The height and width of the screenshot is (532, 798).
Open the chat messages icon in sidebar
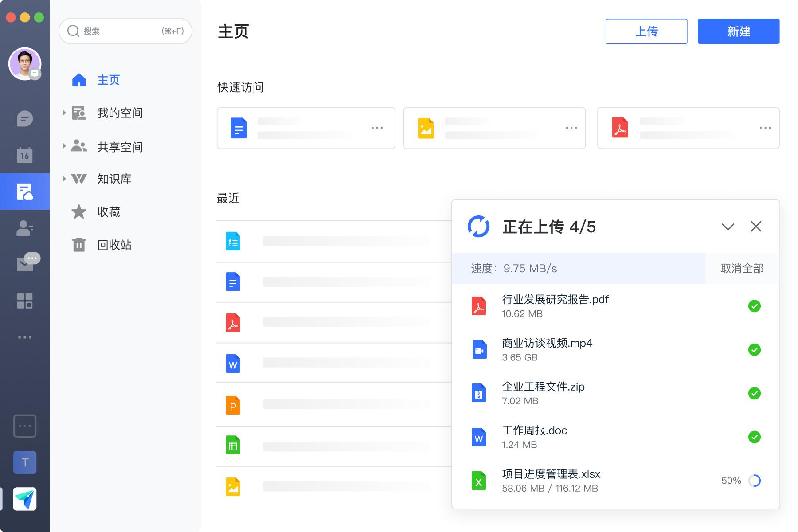[x=25, y=118]
